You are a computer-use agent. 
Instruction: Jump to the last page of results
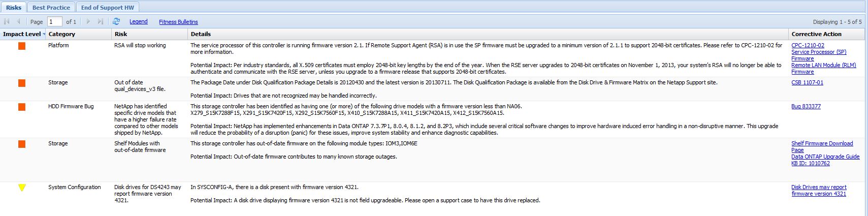click(100, 22)
